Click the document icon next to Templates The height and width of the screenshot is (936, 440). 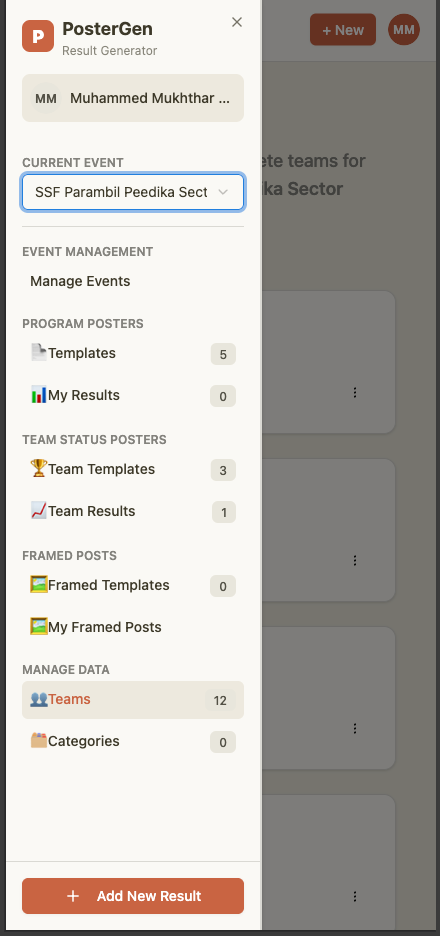click(x=39, y=353)
